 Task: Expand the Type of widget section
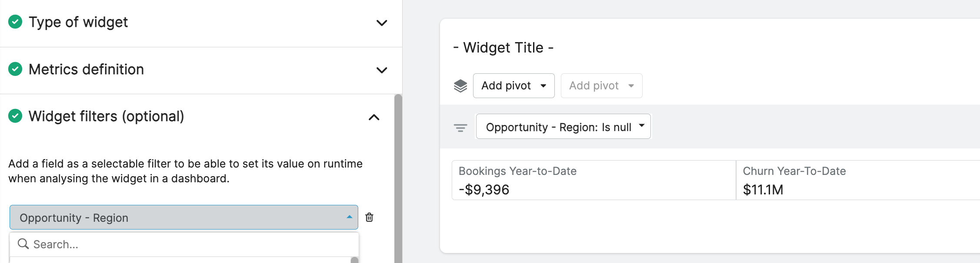click(382, 23)
